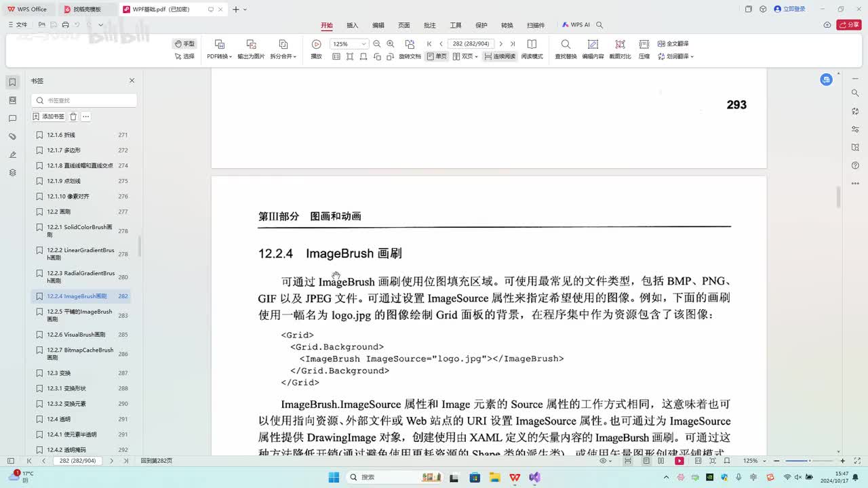Open the 页面 ribbon tab

point(404,25)
